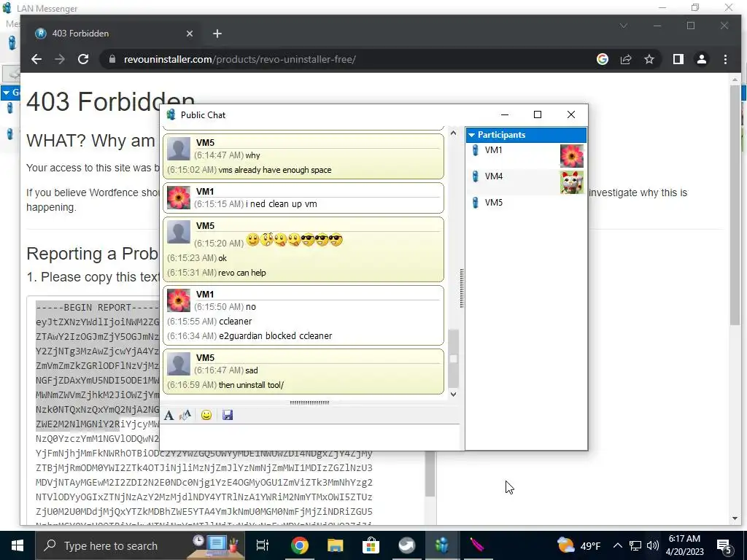Collapse the Participants list header
The height and width of the screenshot is (560, 747).
point(526,135)
